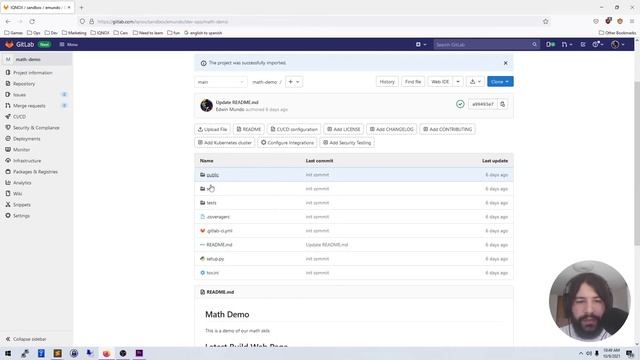Image resolution: width=640 pixels, height=360 pixels.
Task: Open Project information in sidebar
Action: point(33,73)
